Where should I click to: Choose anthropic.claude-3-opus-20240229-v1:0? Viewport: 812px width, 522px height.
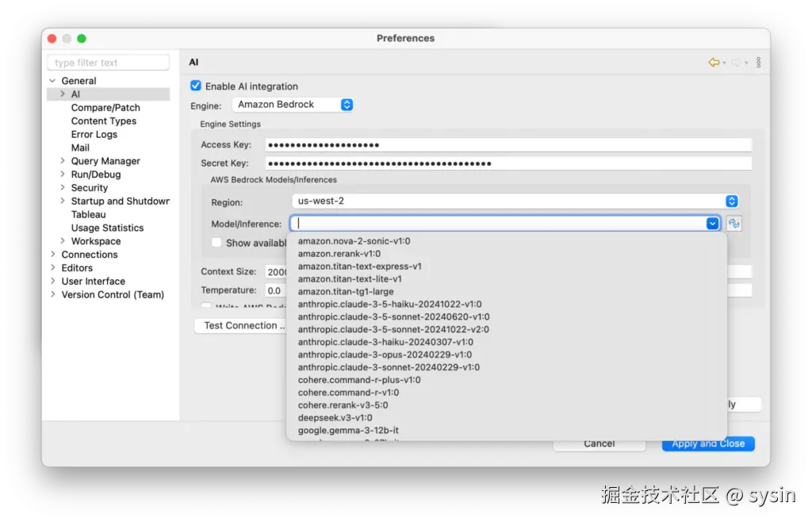click(385, 355)
